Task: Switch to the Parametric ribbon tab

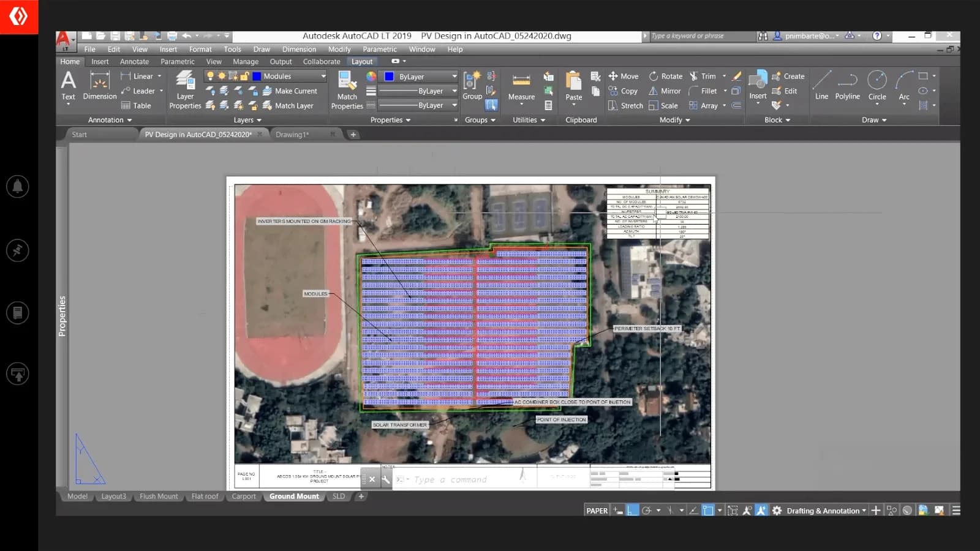Action: tap(178, 62)
